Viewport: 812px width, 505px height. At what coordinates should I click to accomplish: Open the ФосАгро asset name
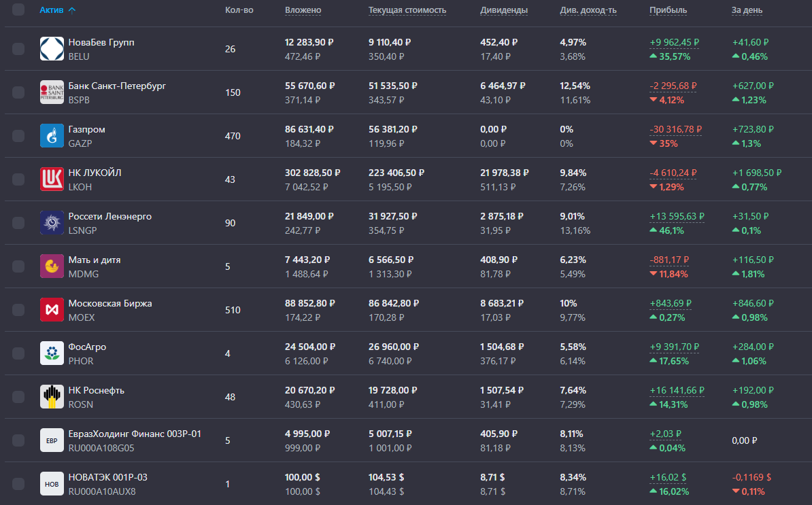pyautogui.click(x=87, y=347)
